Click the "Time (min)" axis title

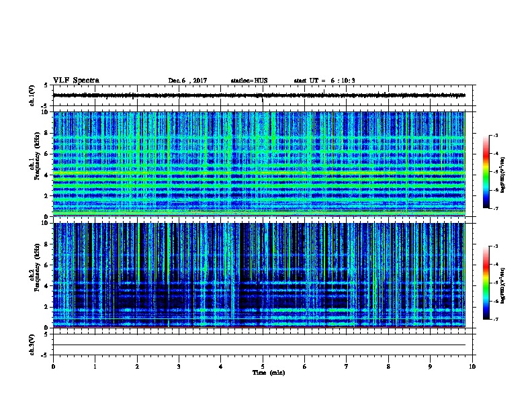pos(269,373)
